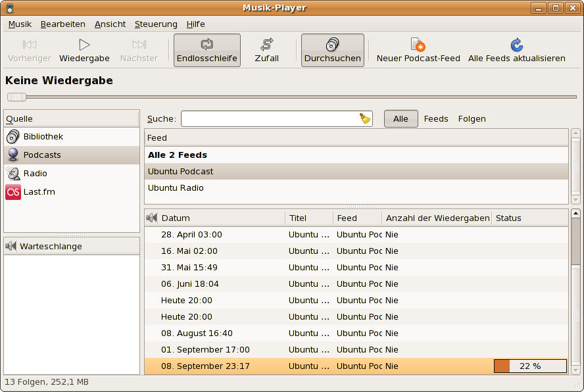584x392 pixels.
Task: Open Last.fm source in sidebar
Action: [38, 191]
